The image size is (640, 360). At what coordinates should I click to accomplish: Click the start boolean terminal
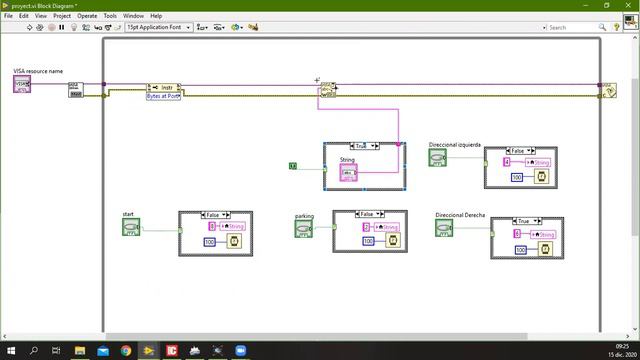click(131, 227)
